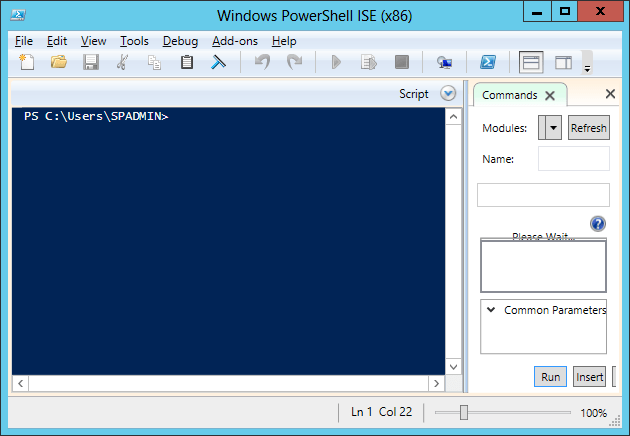Run the selected command button
630x436 pixels.
click(x=550, y=377)
